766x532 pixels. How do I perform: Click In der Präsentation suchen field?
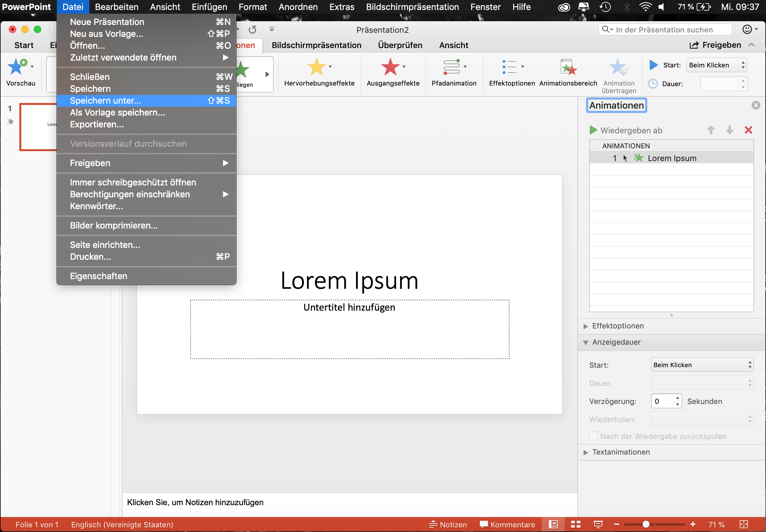click(665, 30)
